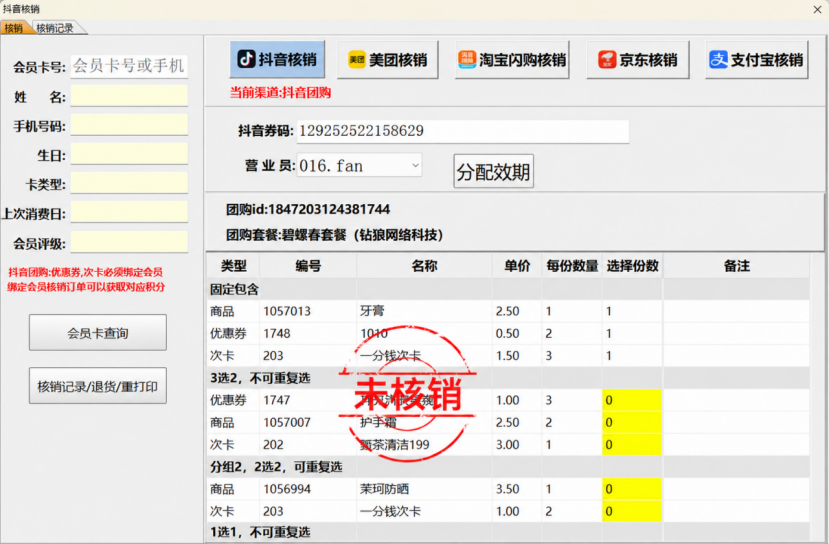The height and width of the screenshot is (544, 829).
Task: Select yellow quantity cell for 优惠券 1747
Action: (632, 400)
